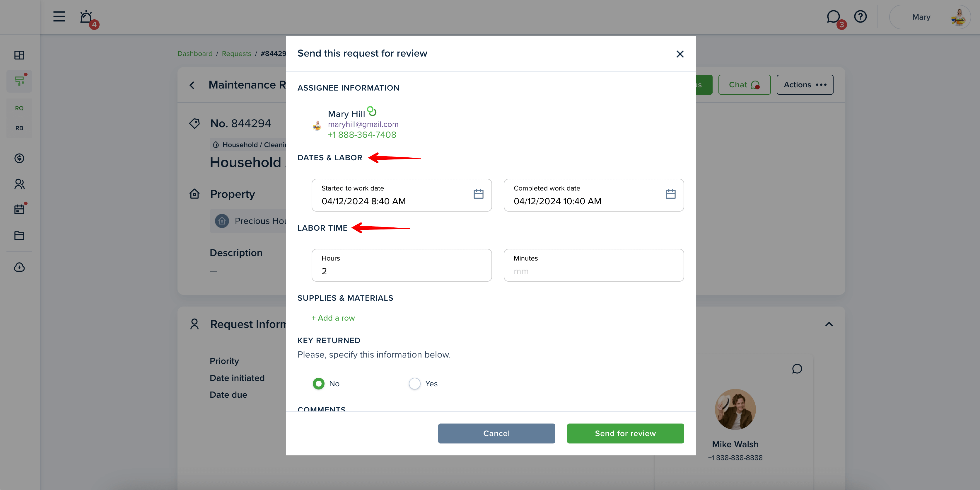Open the hamburger navigation menu
This screenshot has width=980, height=490.
59,16
